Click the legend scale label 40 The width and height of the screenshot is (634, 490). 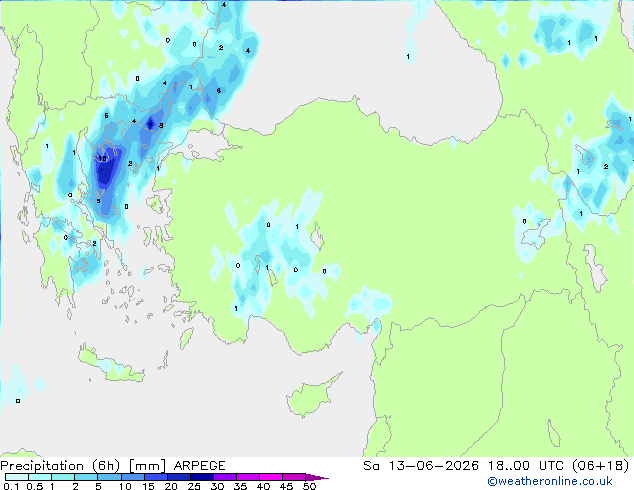pyautogui.click(x=263, y=486)
